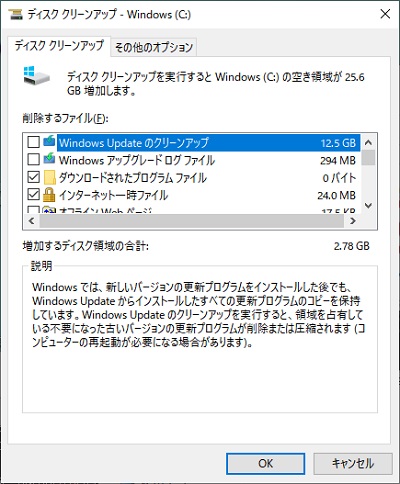Click the 説明 group heading
400x484 pixels.
click(42, 266)
